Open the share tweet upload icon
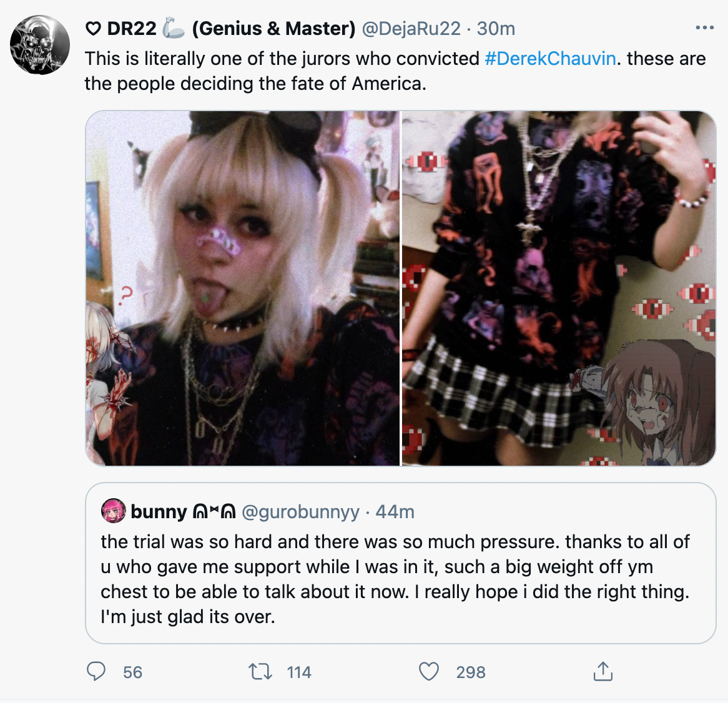Image resolution: width=728 pixels, height=703 pixels. (603, 671)
